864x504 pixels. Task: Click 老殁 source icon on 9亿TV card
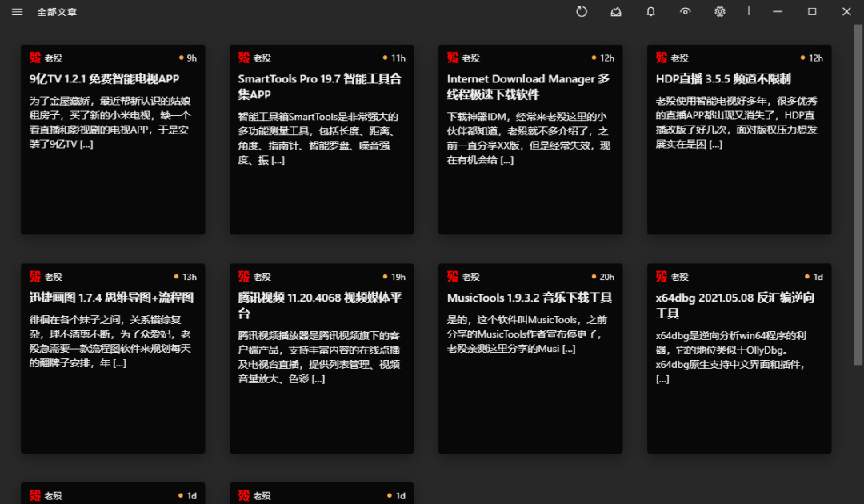[x=35, y=58]
